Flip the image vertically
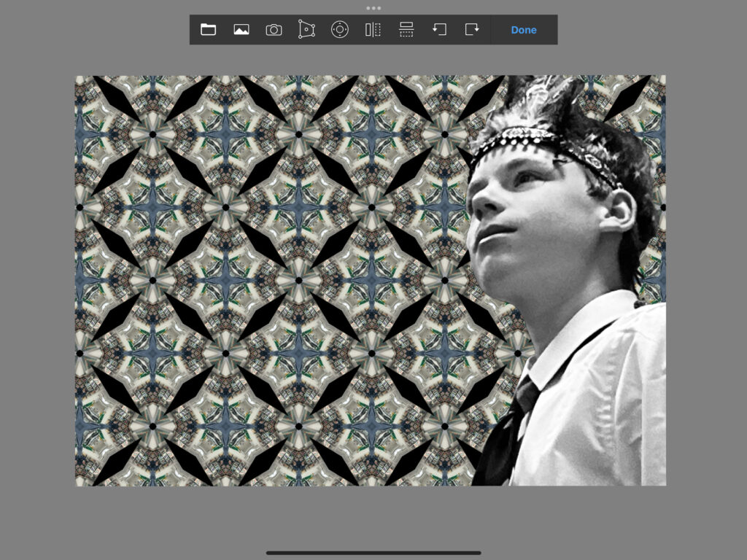This screenshot has height=560, width=747. click(x=406, y=29)
